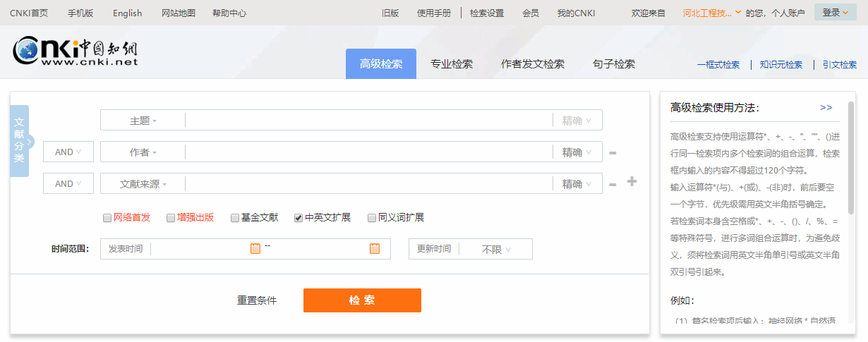The height and width of the screenshot is (342, 868).
Task: Click the 主题 search input field
Action: [x=368, y=121]
